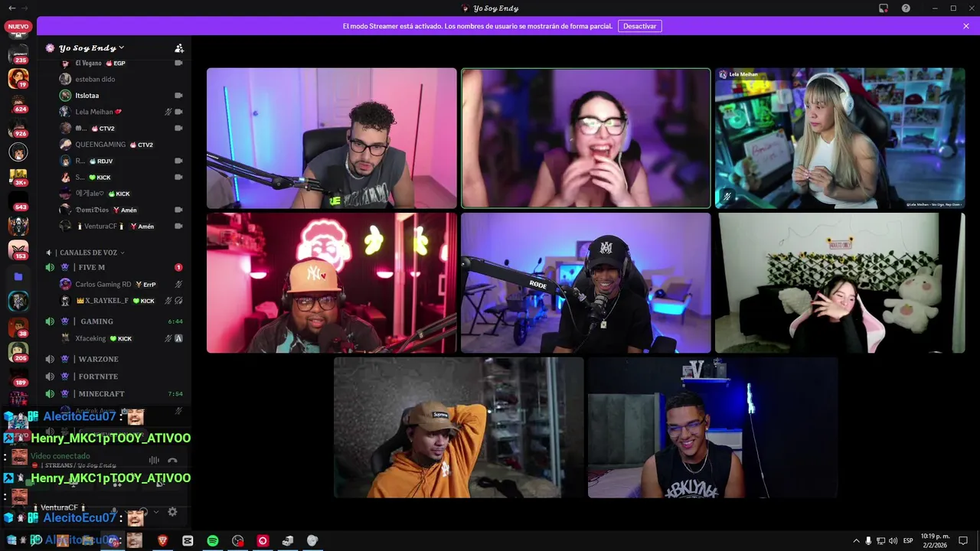Select user VenturaCF in the voice list
This screenshot has width=980, height=551.
pos(100,227)
